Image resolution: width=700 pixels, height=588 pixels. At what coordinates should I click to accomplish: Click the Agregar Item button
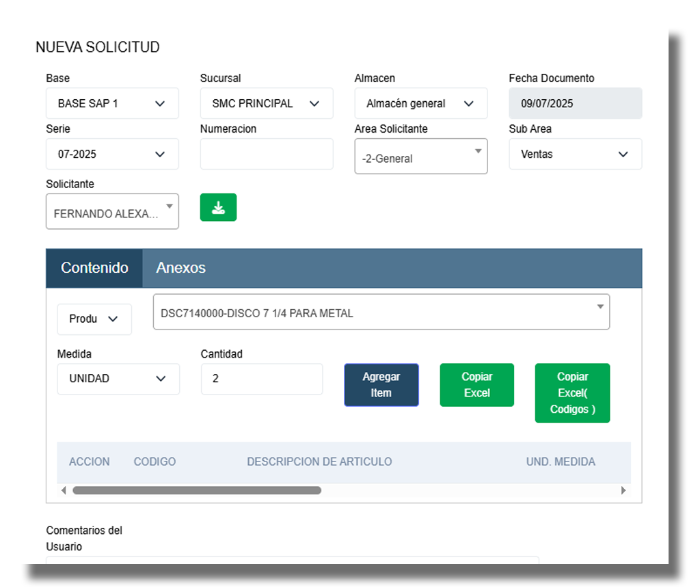pos(381,385)
